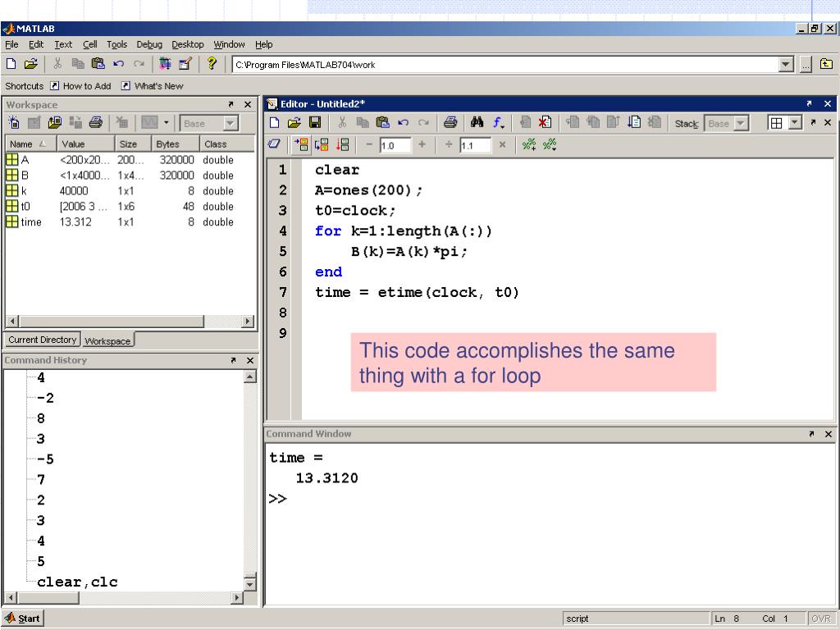
Task: Click New M-file icon in main toolbar
Action: 11,64
